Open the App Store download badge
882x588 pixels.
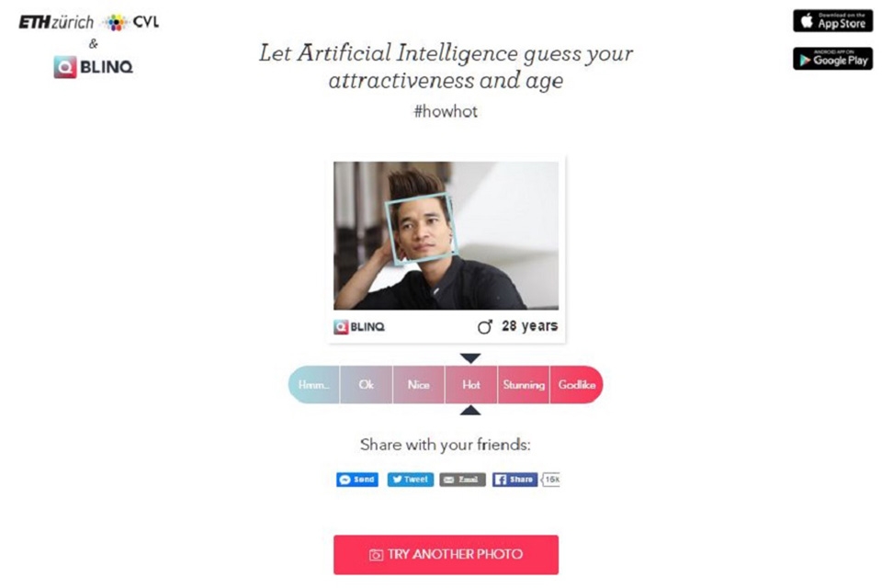click(x=832, y=21)
